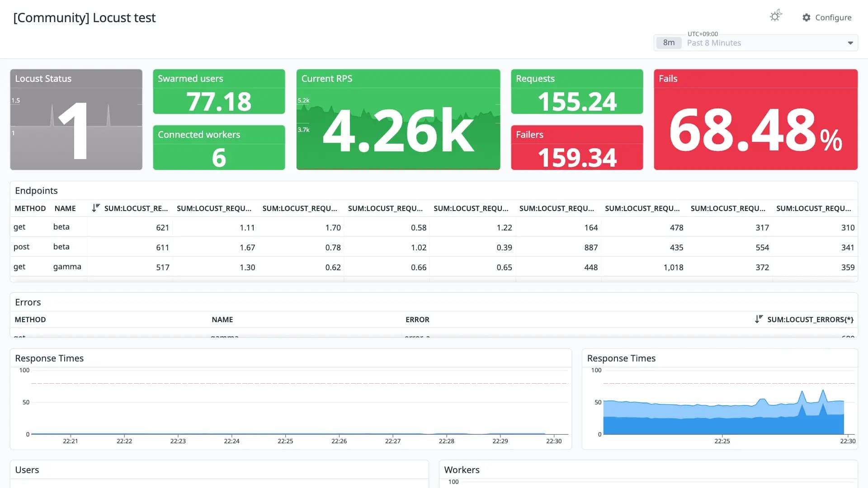Click the Configure gear icon
This screenshot has width=868, height=488.
[807, 18]
